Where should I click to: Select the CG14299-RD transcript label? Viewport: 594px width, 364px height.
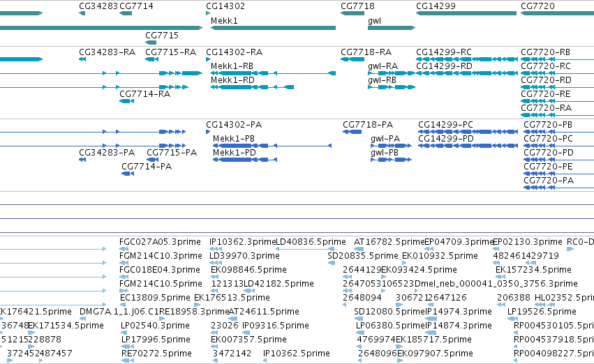(444, 66)
